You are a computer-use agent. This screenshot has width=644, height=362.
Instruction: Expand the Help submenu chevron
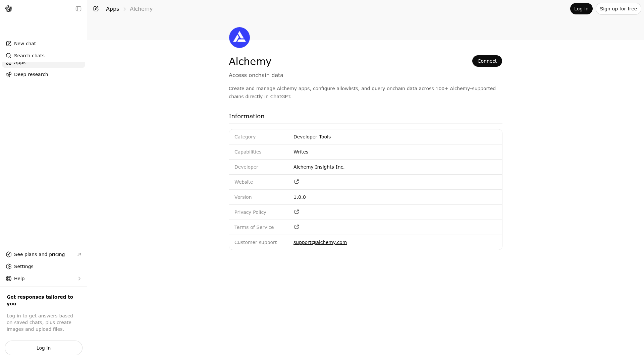(x=79, y=279)
